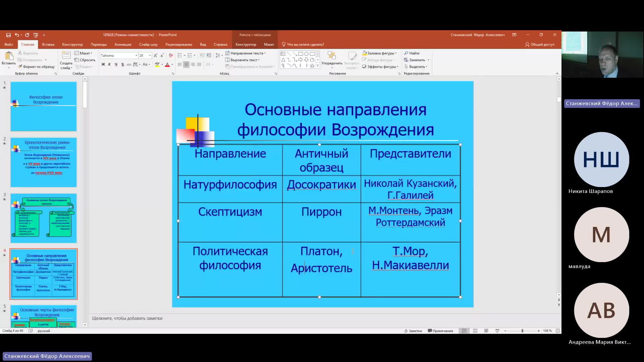Click bulleted list icon
Screen dimensions: 644x362
pos(180,56)
